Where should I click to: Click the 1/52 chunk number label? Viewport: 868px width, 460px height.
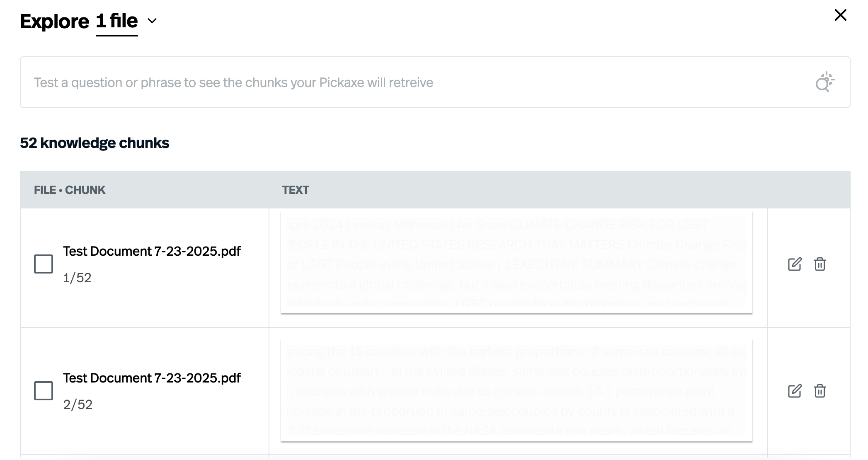pyautogui.click(x=77, y=278)
